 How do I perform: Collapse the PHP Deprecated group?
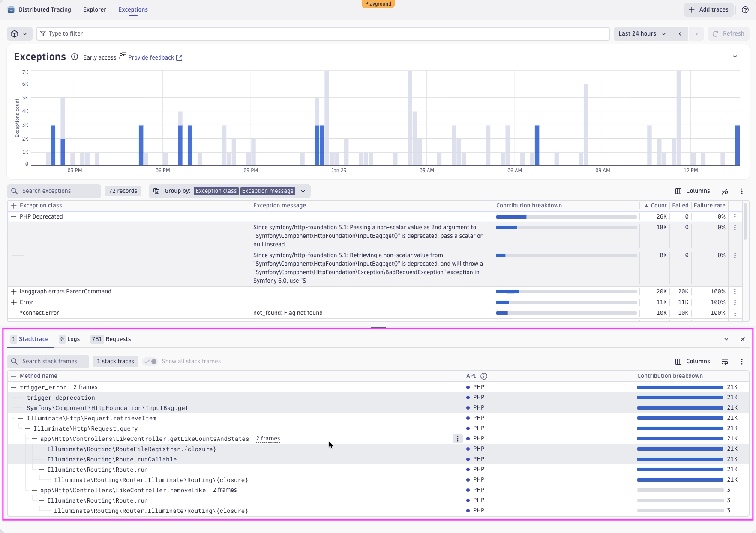14,217
